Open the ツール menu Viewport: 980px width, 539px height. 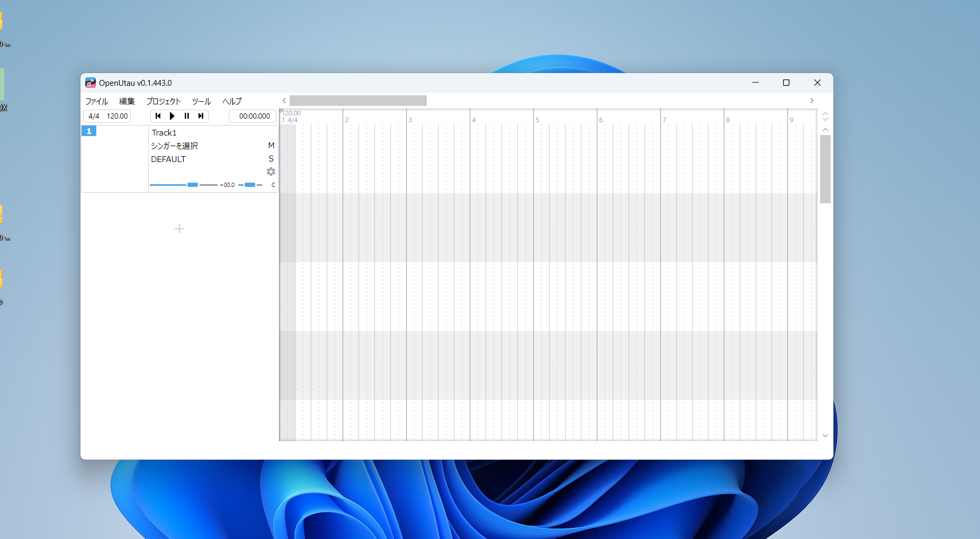pos(201,101)
